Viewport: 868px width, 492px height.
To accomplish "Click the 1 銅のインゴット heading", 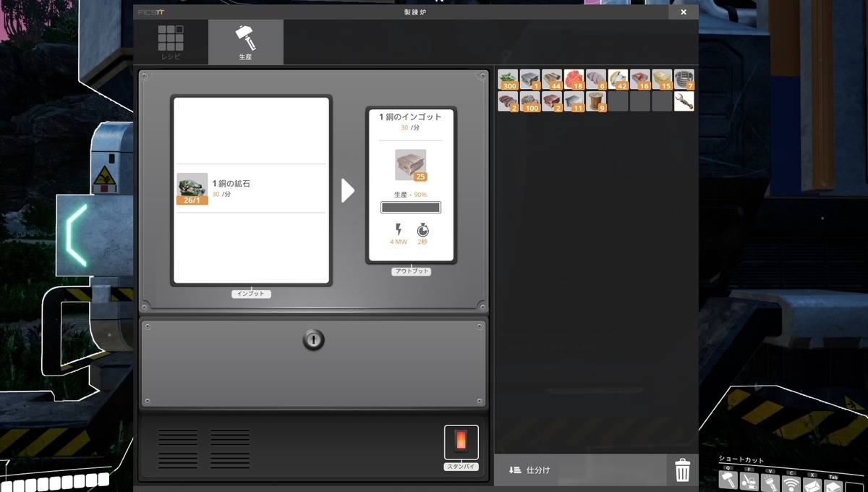I will (x=410, y=116).
